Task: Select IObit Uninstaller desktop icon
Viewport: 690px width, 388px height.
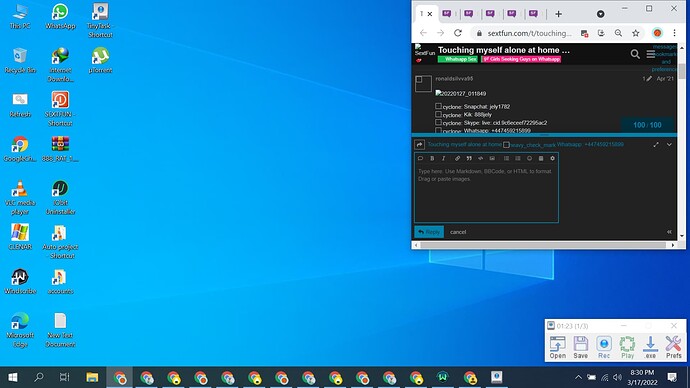Action: click(60, 198)
